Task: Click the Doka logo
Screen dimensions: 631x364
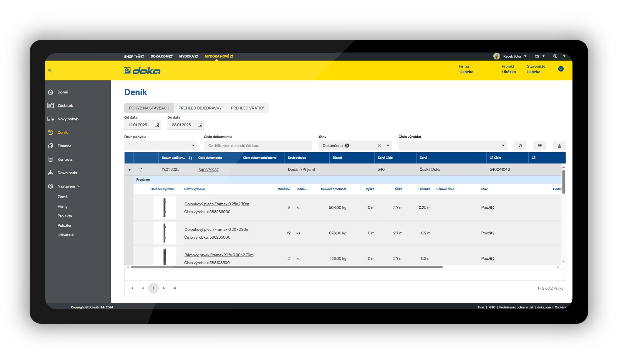Action: 142,71
